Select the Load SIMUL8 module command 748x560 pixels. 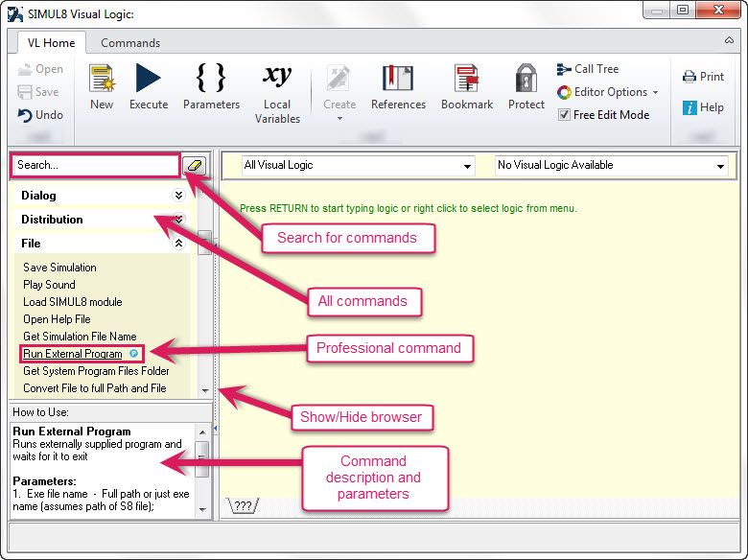click(73, 302)
